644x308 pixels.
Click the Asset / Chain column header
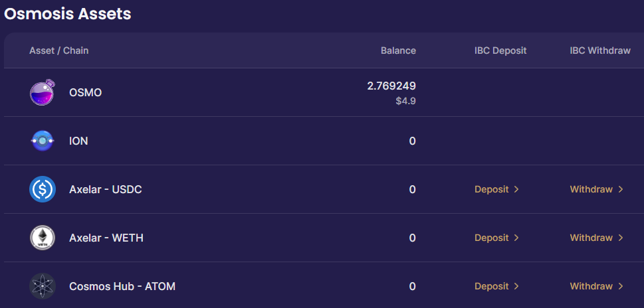click(x=58, y=50)
